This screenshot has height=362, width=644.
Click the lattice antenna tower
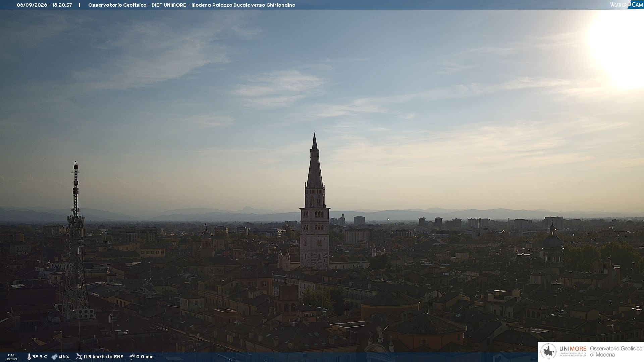coord(75,241)
